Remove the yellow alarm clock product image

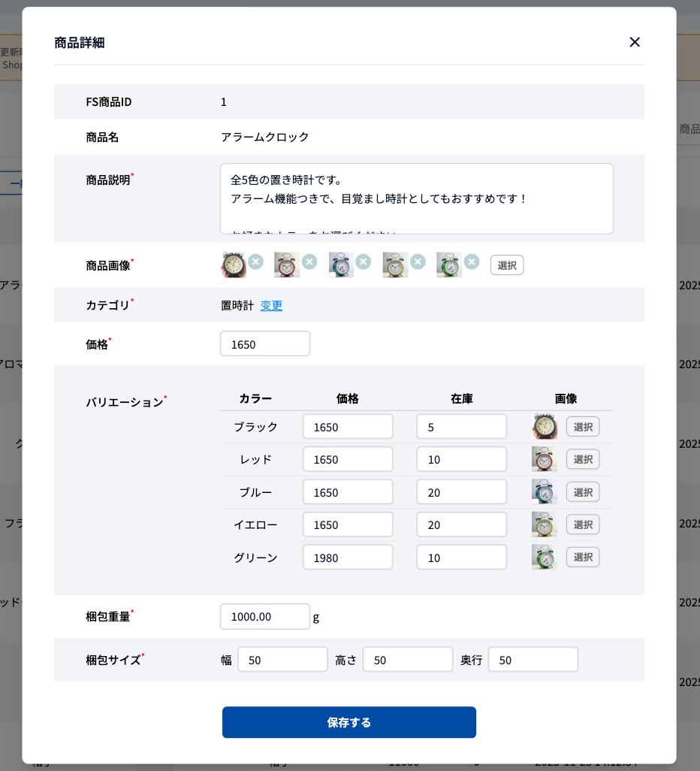pos(418,262)
